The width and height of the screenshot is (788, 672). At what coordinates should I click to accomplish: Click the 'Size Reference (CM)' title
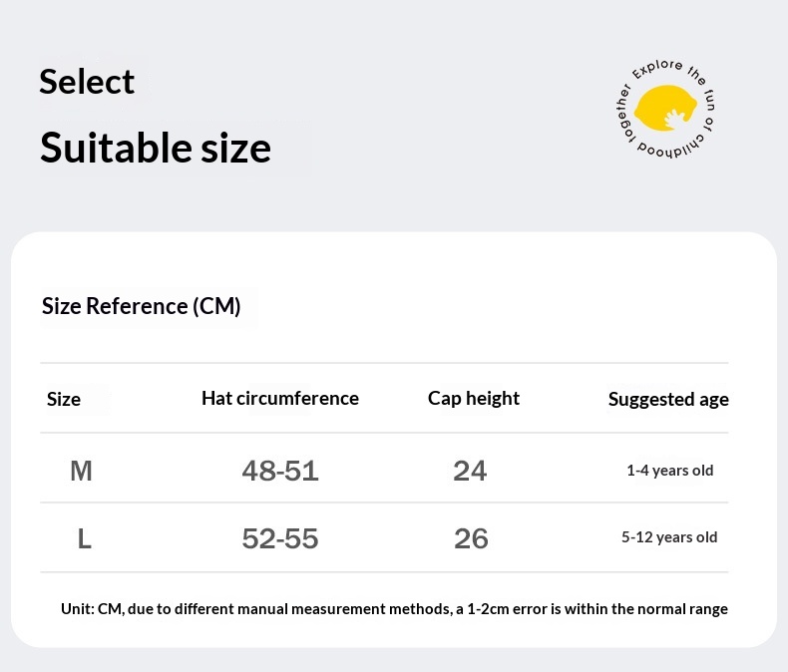pyautogui.click(x=142, y=306)
